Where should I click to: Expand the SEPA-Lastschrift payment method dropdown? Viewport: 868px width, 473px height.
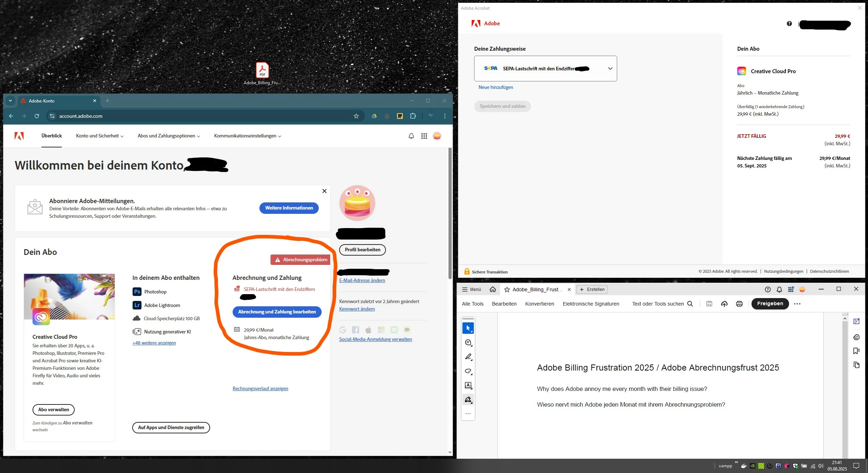pos(610,69)
